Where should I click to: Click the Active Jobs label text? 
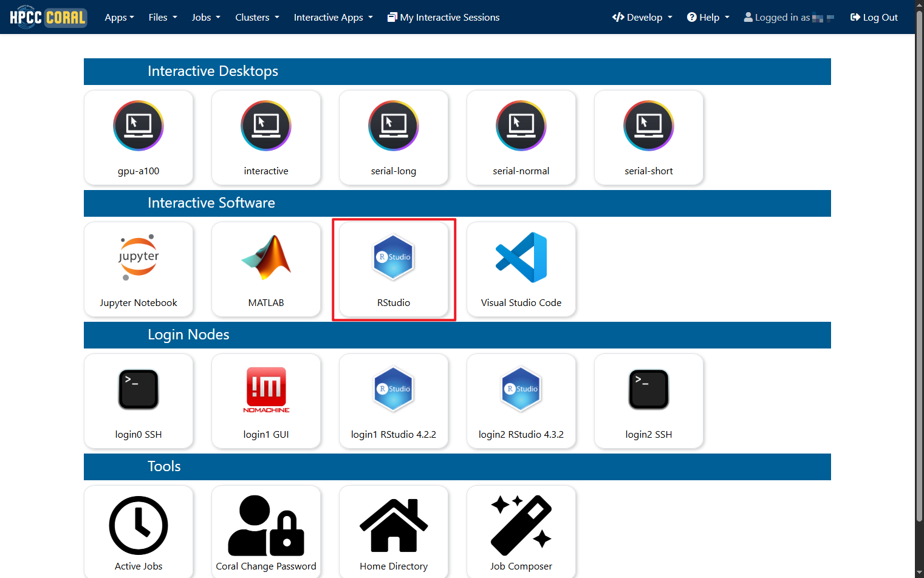pos(139,566)
